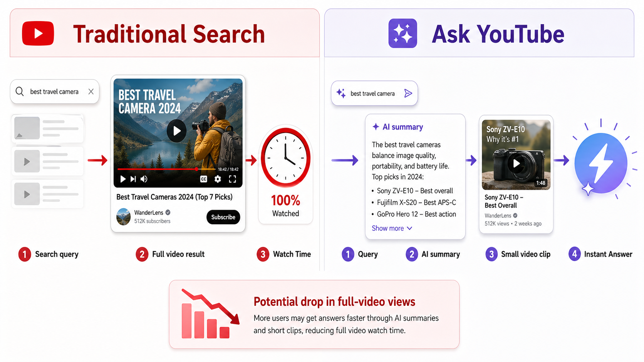This screenshot has height=362, width=644.
Task: Open the video player settings gear
Action: pos(218,179)
